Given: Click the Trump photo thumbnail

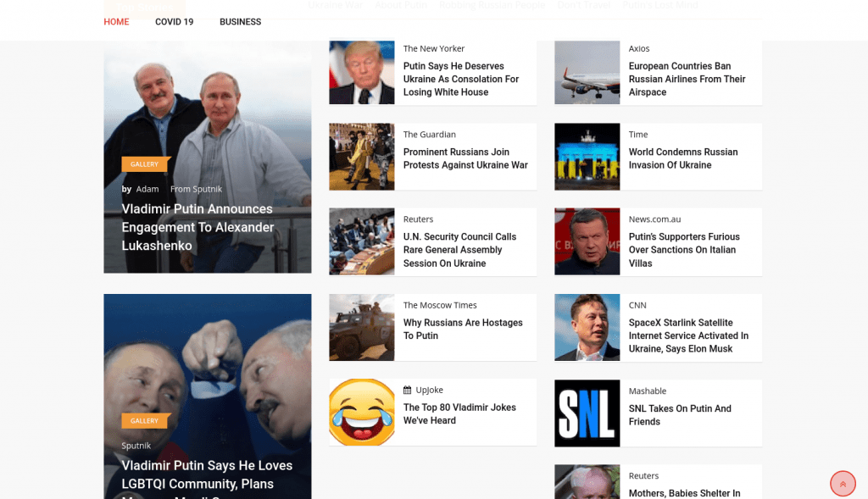Looking at the screenshot, I should coord(362,73).
